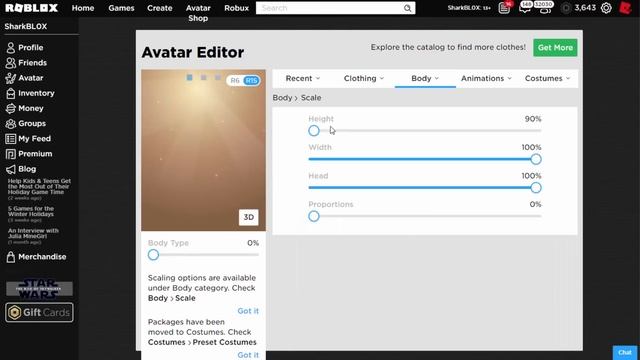The height and width of the screenshot is (360, 640).
Task: Click the Proportions slider handle
Action: [x=314, y=216]
